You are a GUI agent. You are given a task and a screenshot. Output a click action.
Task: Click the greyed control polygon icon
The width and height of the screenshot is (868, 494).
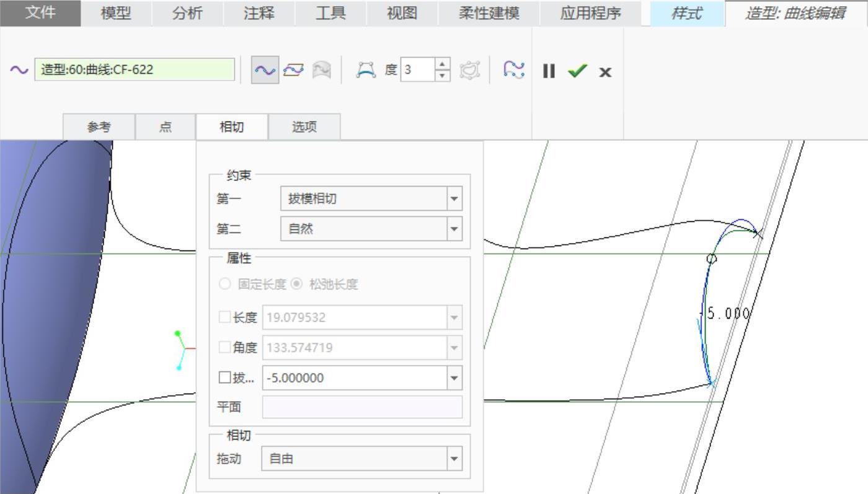pos(470,70)
